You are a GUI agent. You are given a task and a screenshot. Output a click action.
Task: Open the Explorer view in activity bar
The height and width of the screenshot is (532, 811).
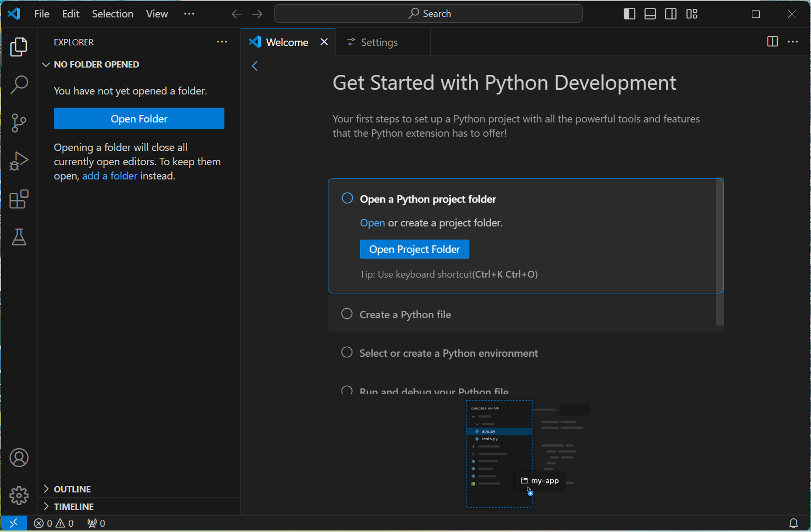point(19,47)
